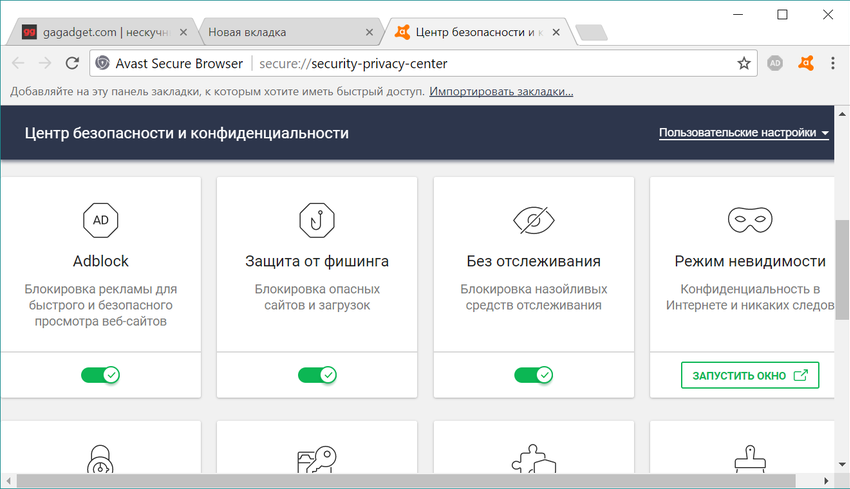The image size is (850, 489).
Task: Click the address bar URL field
Action: point(500,63)
